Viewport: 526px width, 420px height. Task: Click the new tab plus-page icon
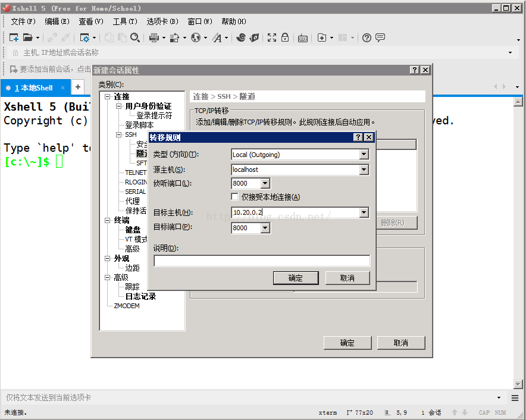[322, 37]
